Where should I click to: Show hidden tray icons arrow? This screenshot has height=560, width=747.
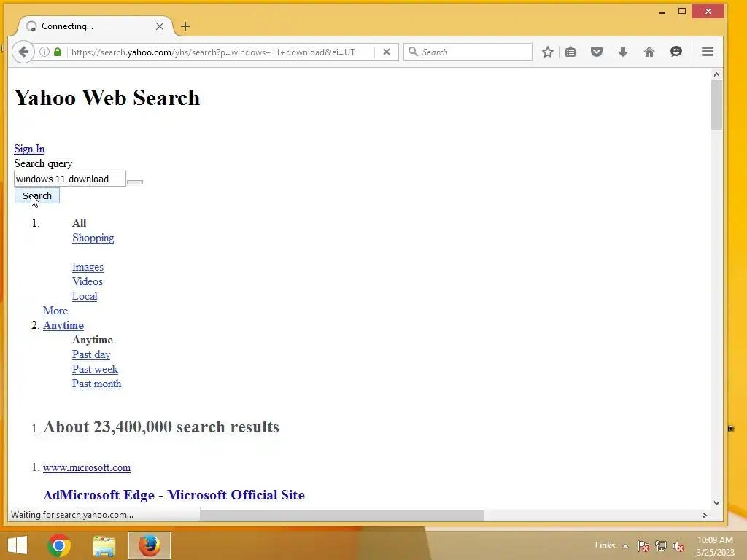(625, 546)
